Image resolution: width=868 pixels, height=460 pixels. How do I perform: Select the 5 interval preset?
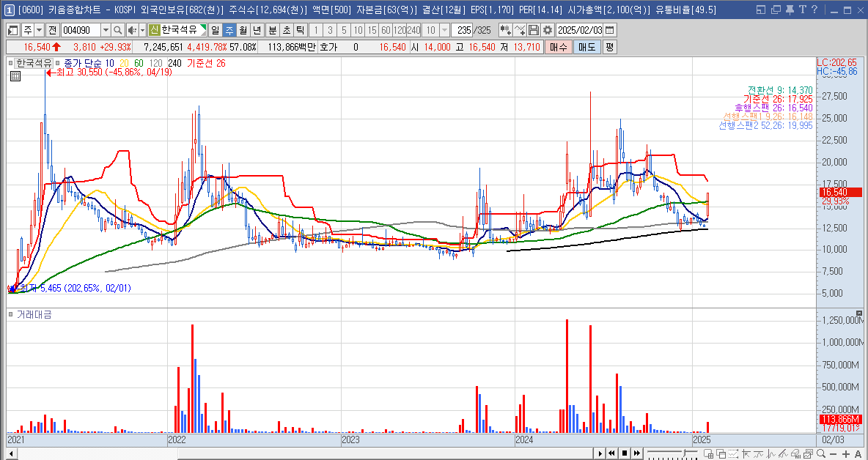345,30
